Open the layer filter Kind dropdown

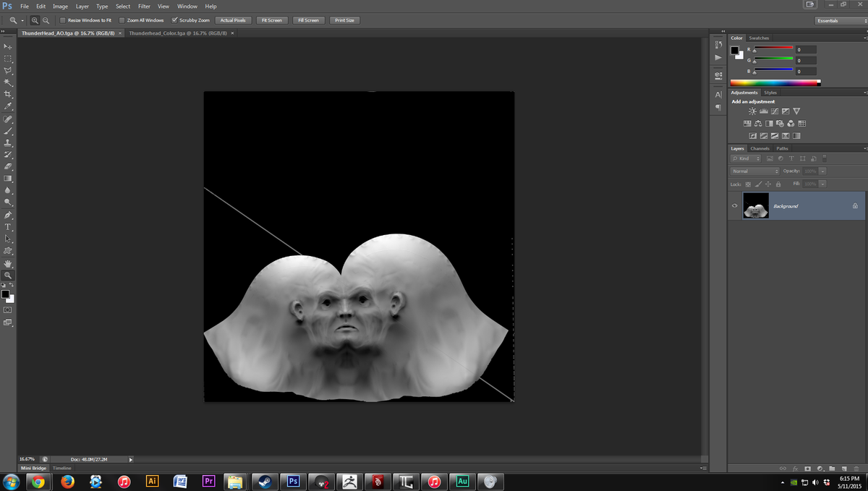(746, 158)
